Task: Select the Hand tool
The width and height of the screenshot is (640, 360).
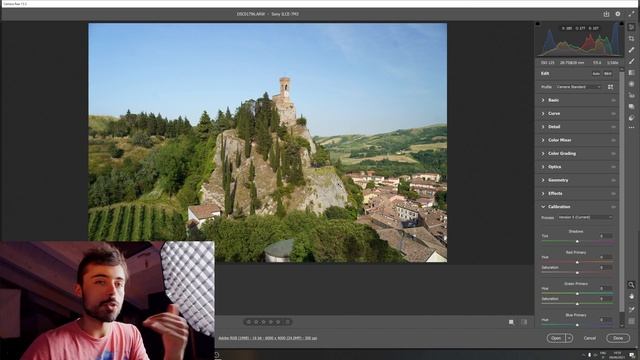Action: click(x=631, y=296)
